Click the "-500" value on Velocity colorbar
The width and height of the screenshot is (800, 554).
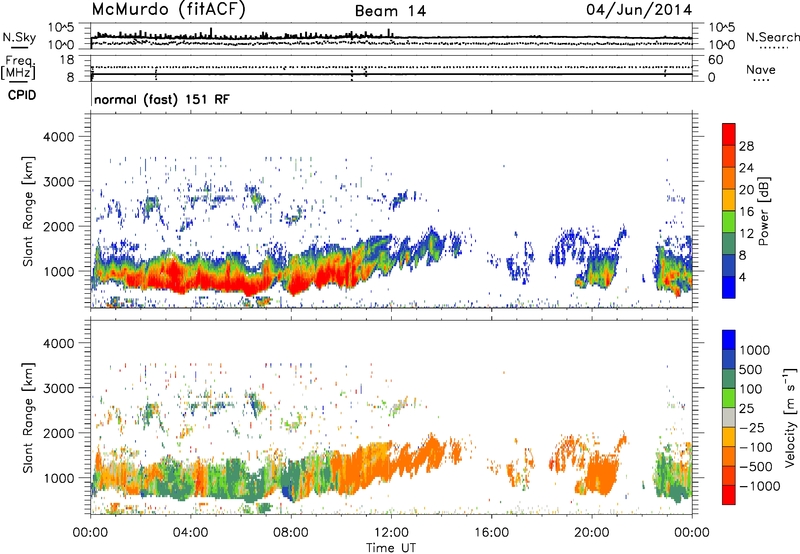pos(756,466)
